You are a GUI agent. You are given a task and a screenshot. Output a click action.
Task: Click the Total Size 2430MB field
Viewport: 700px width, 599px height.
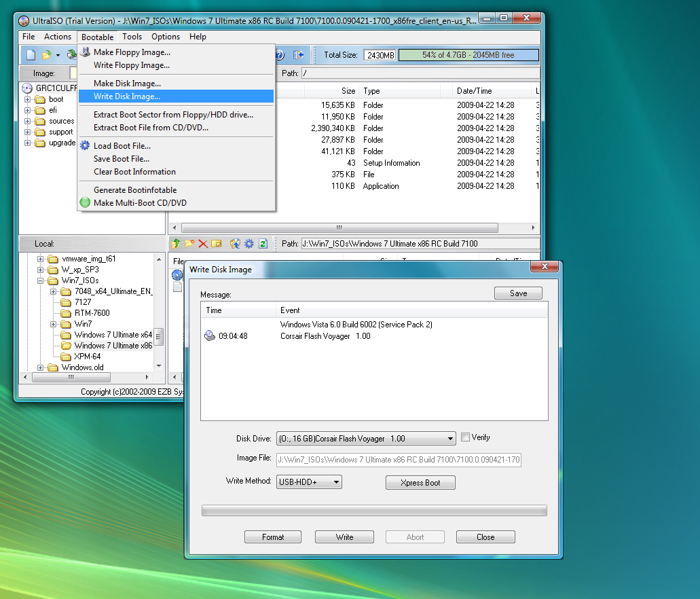380,55
